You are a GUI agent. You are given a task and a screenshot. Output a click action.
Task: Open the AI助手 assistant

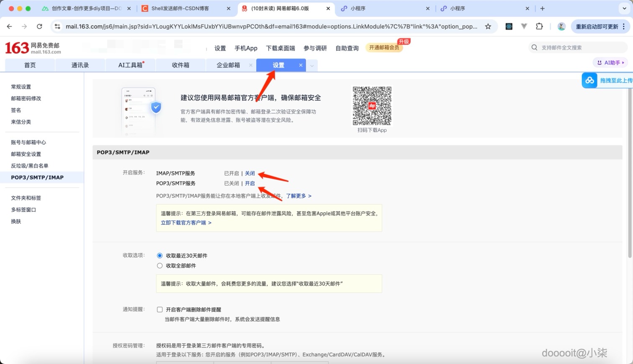[x=610, y=62]
